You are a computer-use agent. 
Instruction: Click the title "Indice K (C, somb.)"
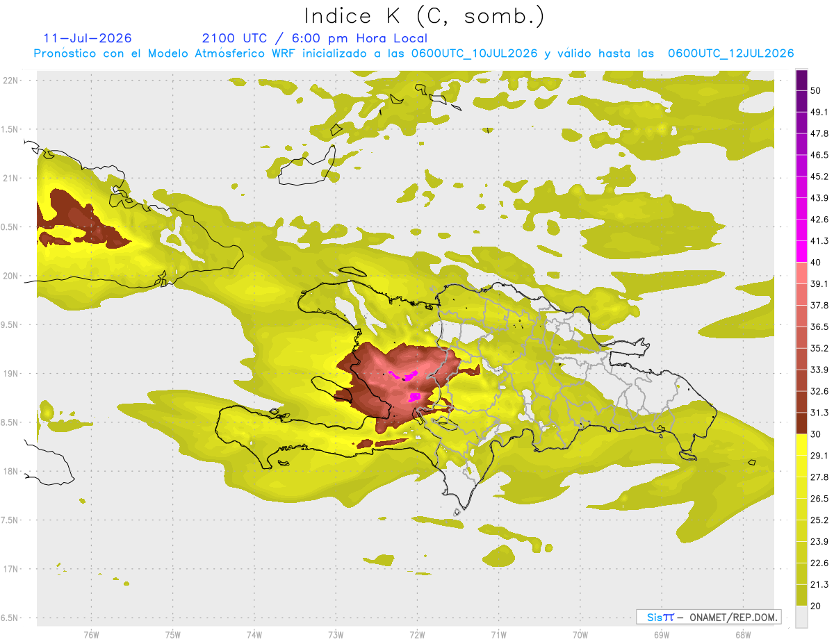click(x=423, y=16)
